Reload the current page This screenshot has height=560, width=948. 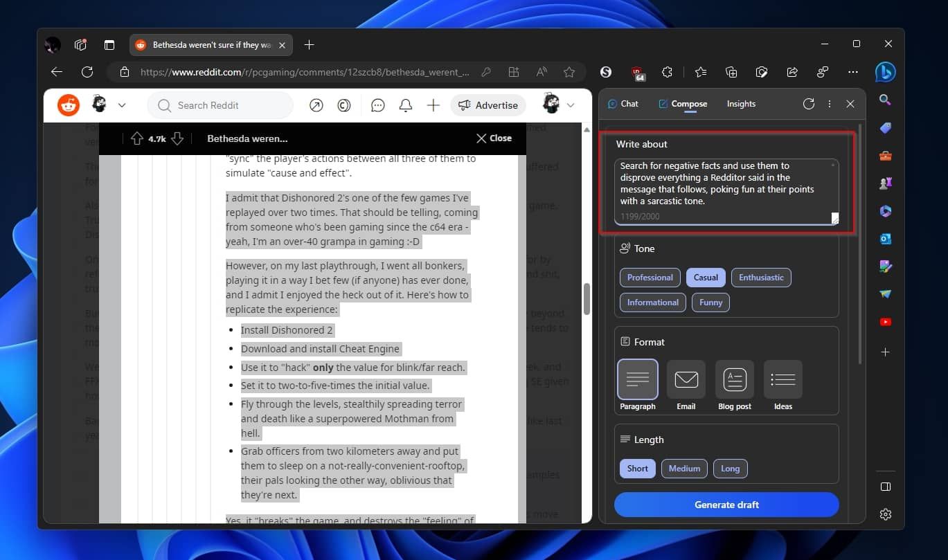(87, 72)
